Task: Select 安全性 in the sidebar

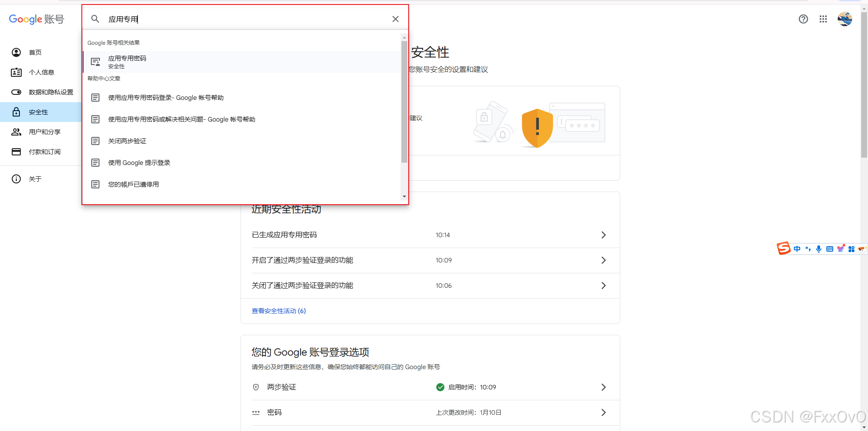Action: pyautogui.click(x=41, y=112)
